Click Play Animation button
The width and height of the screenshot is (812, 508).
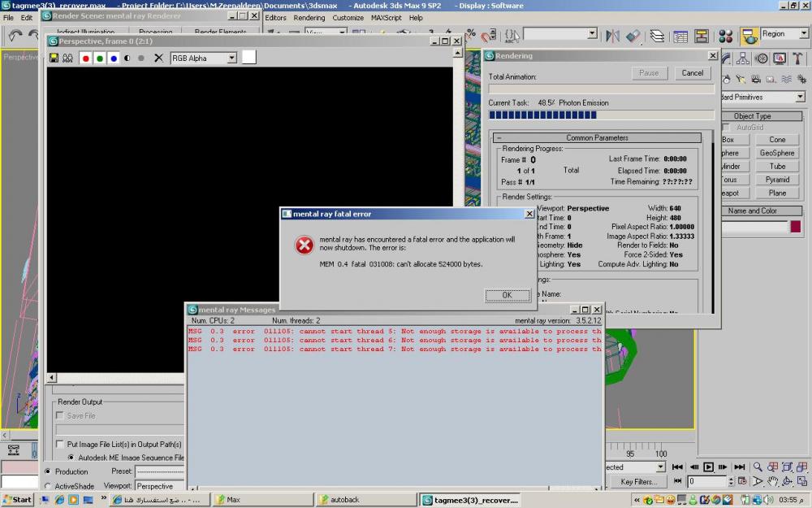(708, 467)
